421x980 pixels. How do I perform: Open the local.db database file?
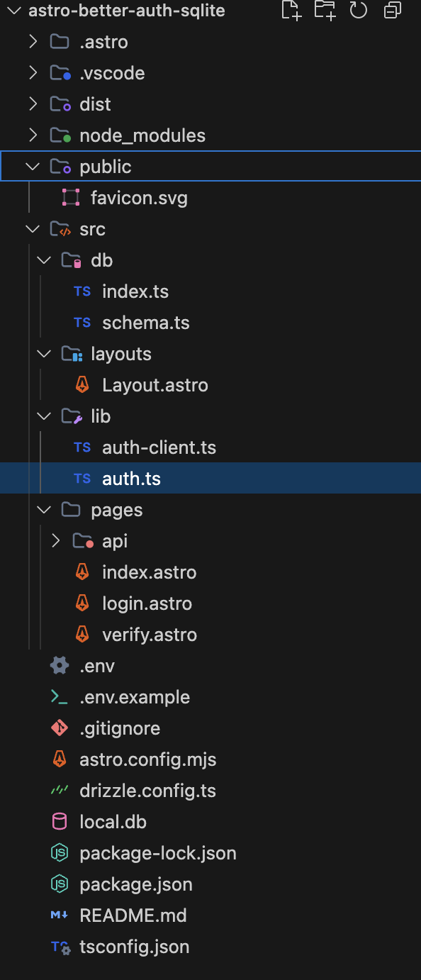[x=111, y=821]
